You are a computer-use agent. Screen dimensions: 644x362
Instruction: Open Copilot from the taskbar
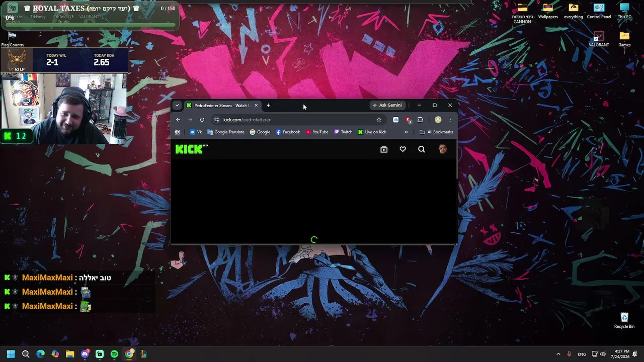(x=55, y=354)
